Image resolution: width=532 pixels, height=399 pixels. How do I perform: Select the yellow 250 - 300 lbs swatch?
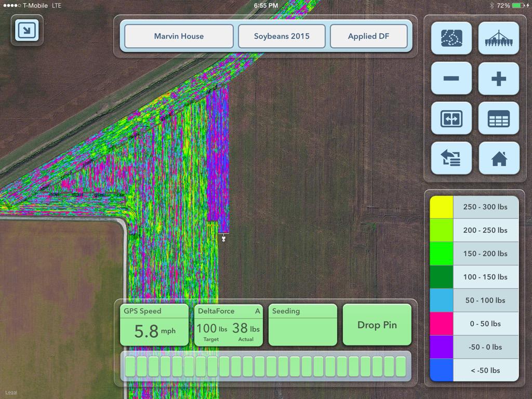point(442,207)
